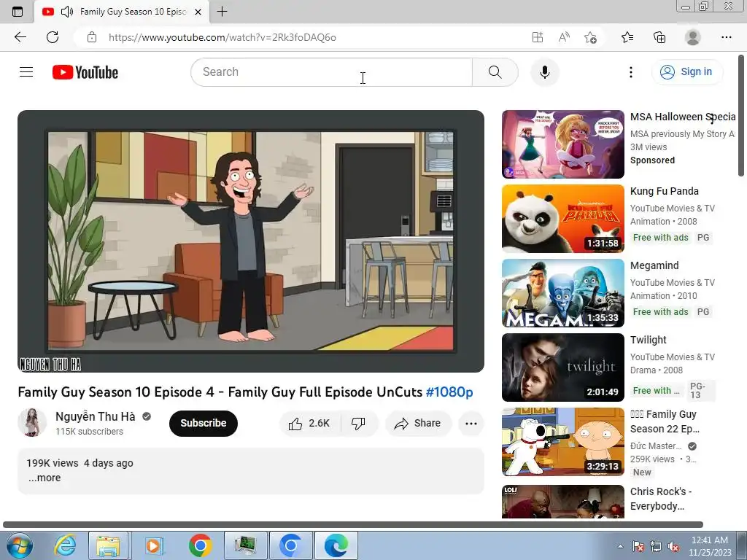
Task: Open Chris Rock's Everybody video title
Action: [661, 499]
